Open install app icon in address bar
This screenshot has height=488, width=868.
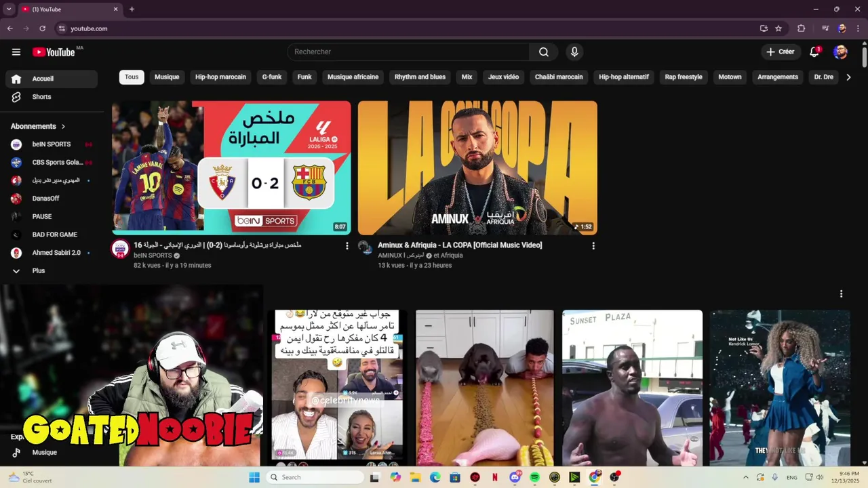click(764, 28)
